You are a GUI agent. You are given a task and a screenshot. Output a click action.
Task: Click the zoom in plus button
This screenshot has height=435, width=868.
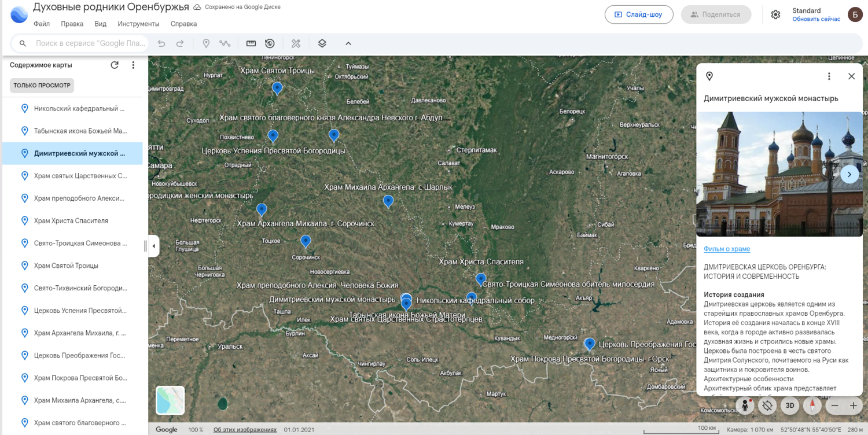(x=853, y=406)
